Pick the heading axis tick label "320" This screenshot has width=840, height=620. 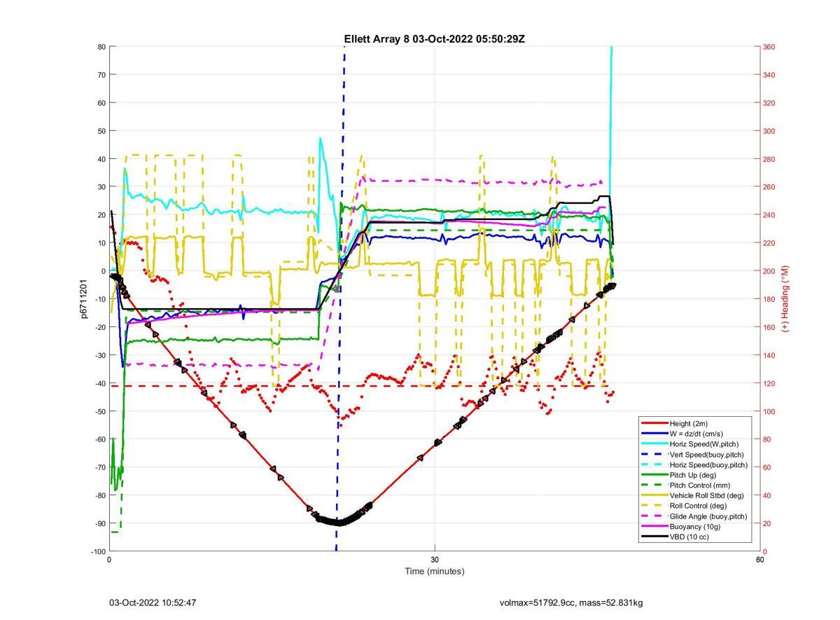click(769, 103)
